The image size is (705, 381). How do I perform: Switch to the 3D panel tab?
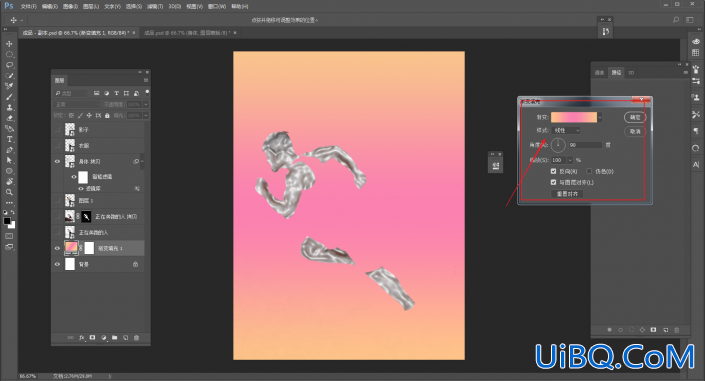coord(631,72)
